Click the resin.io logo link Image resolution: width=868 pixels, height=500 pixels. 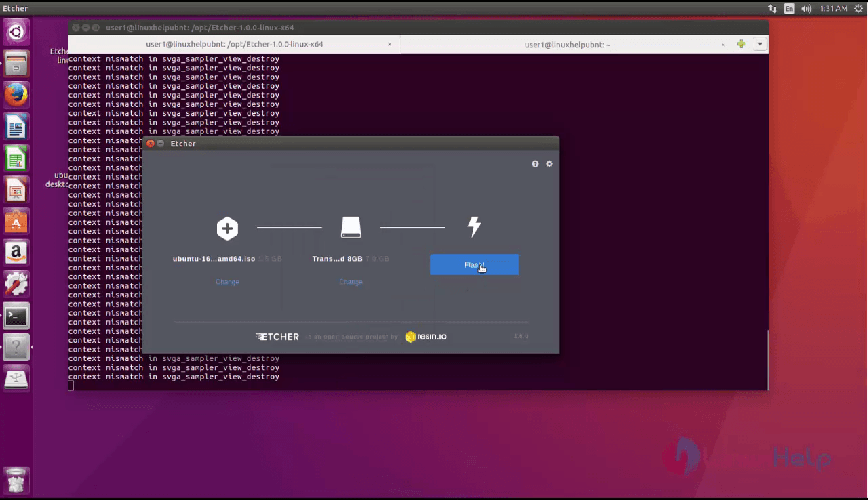pyautogui.click(x=426, y=337)
